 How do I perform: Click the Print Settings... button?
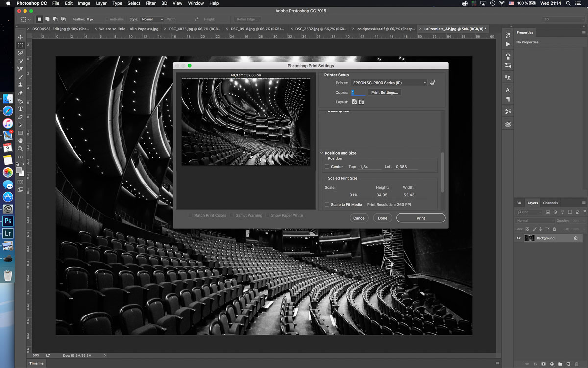[x=385, y=92]
